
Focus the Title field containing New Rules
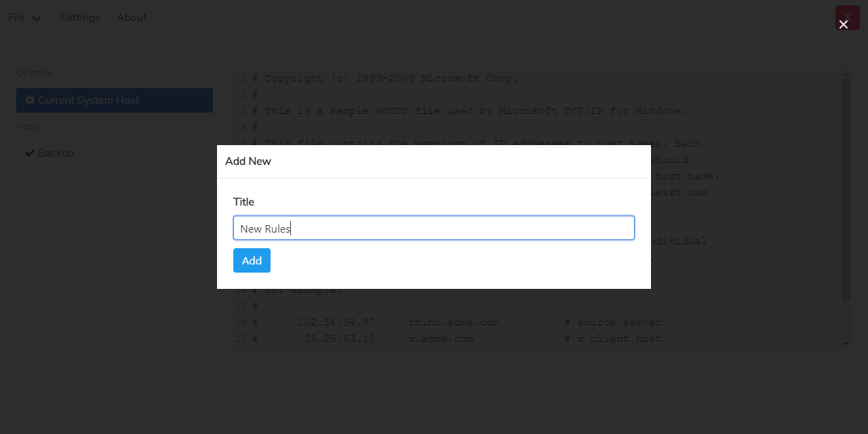tap(434, 229)
